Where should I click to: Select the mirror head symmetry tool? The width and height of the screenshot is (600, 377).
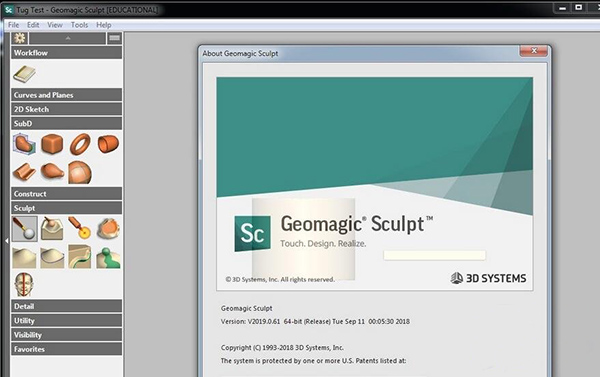click(x=24, y=284)
